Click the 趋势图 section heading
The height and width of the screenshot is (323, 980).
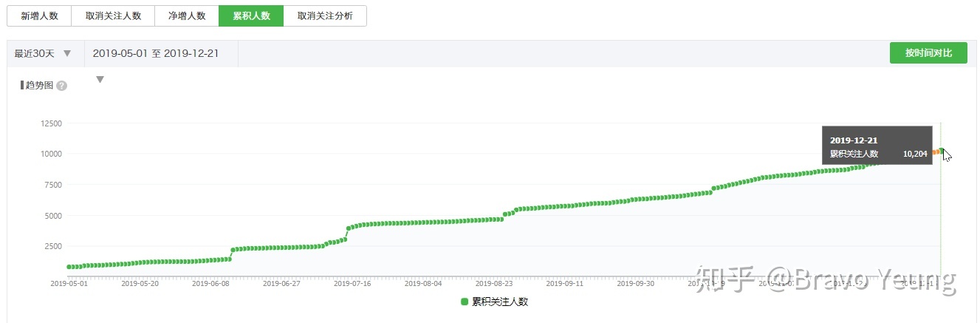click(40, 86)
